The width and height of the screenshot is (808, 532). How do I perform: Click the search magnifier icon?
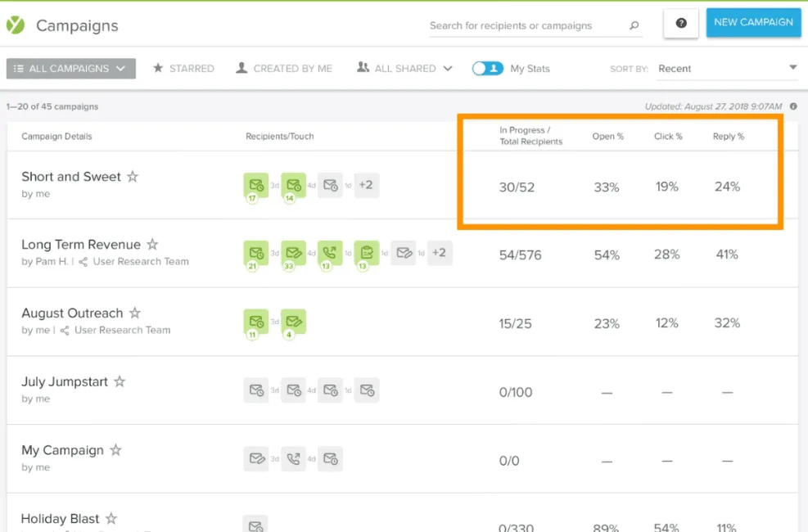(634, 25)
